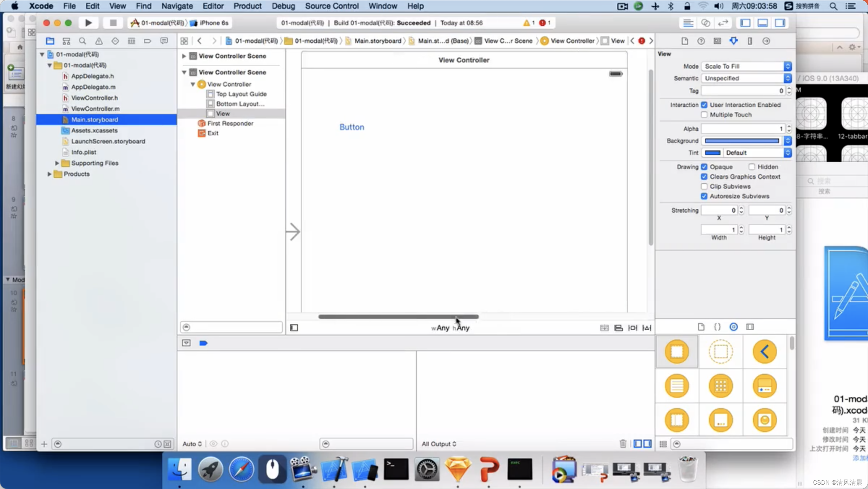Open the Find navigator search icon
This screenshot has width=868, height=489.
[x=82, y=41]
